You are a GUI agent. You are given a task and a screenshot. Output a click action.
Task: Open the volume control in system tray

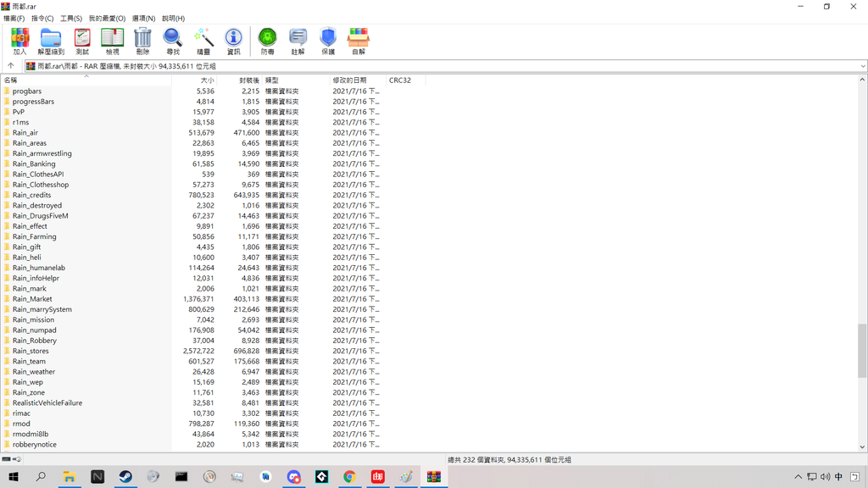(x=826, y=476)
